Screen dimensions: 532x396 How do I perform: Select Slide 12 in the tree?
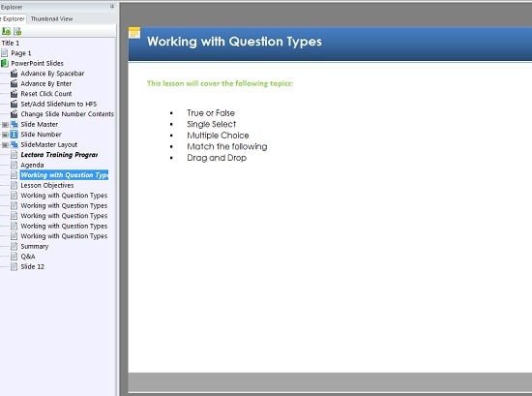click(32, 267)
